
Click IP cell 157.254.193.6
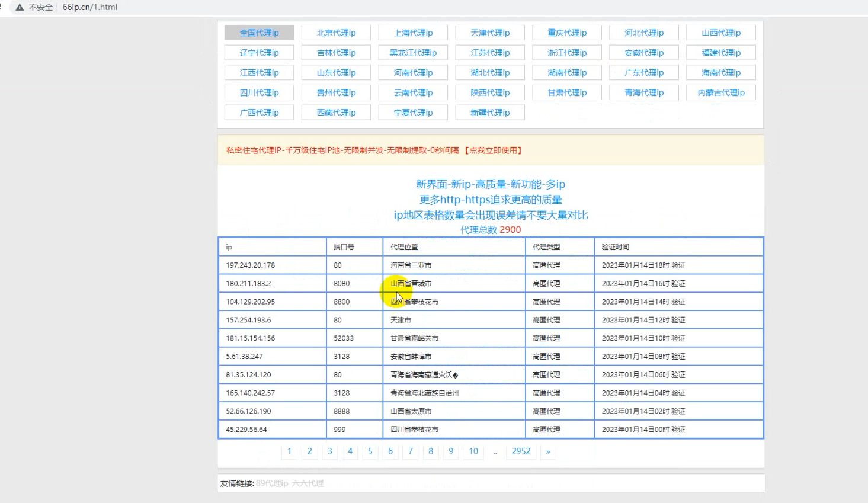273,320
